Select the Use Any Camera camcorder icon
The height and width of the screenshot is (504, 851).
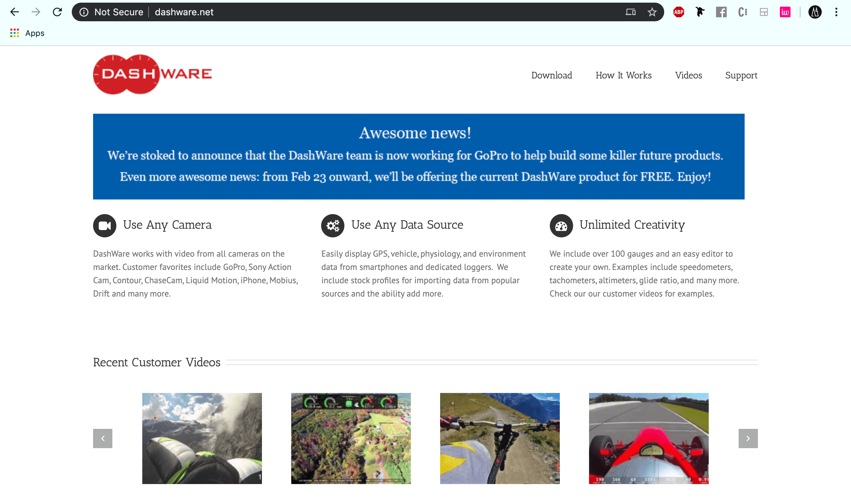(105, 225)
